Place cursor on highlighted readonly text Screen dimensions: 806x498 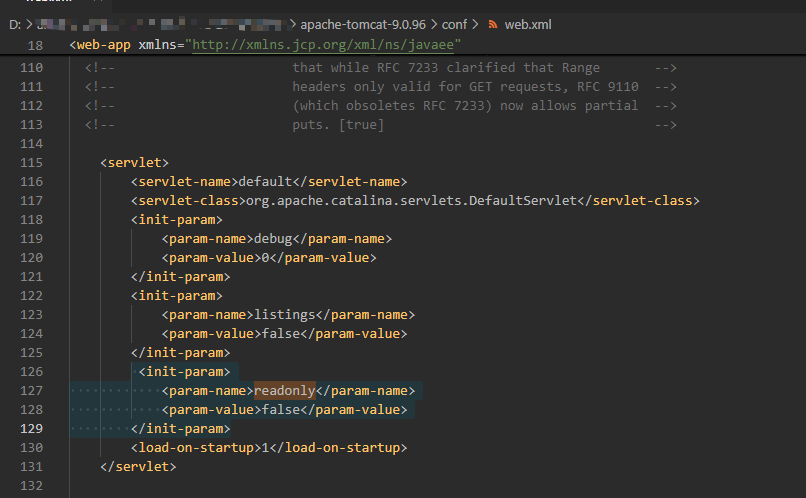(x=285, y=390)
